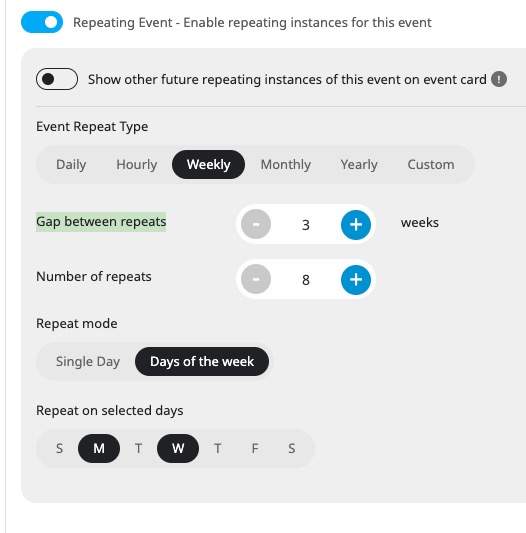526x533 pixels.
Task: Click the number of repeats value 8
Action: tap(306, 280)
